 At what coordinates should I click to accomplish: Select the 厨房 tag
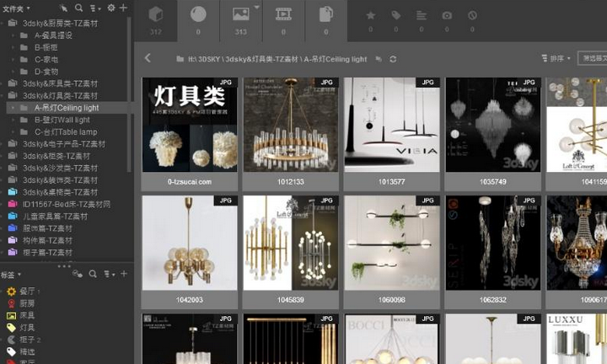(x=27, y=303)
